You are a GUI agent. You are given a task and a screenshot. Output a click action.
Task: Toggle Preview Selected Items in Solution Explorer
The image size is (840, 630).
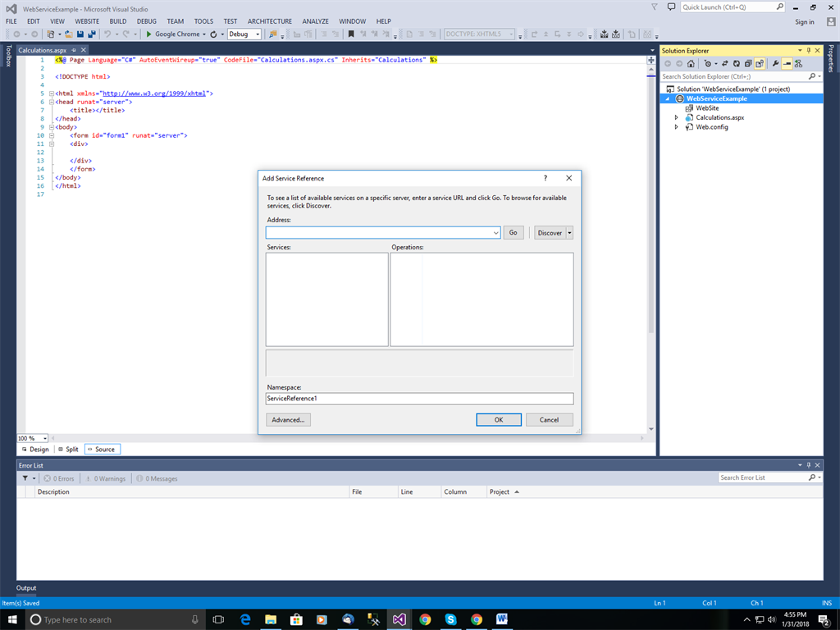pos(787,64)
